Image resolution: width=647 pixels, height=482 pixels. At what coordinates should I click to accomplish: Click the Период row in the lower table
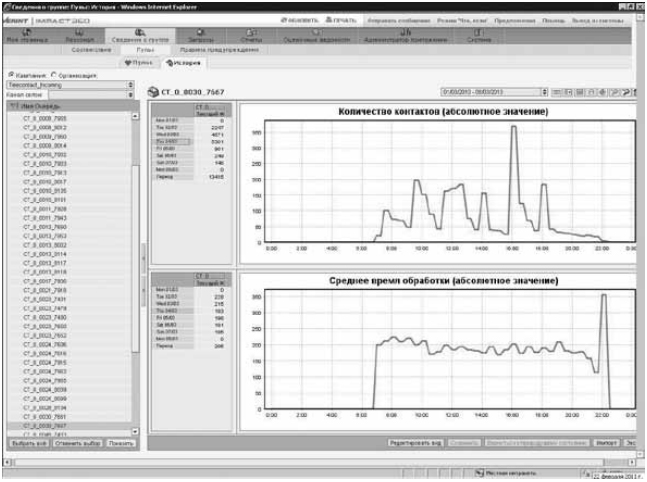[x=189, y=346]
